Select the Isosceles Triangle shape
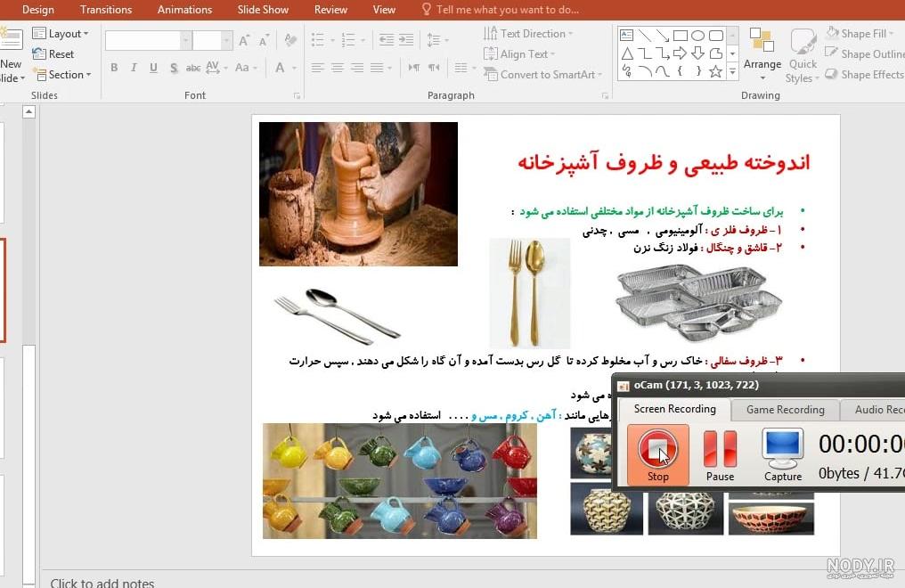Screen dimensions: 905x588 pos(627,53)
